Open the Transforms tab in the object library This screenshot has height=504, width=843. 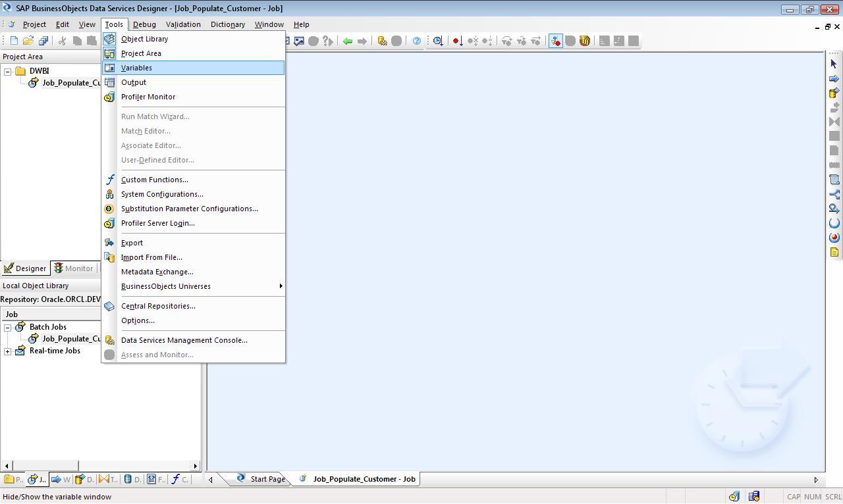[x=108, y=479]
